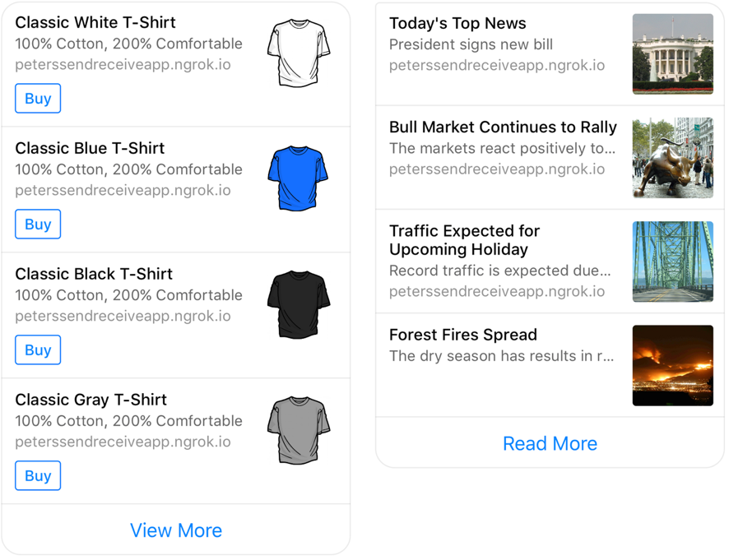Open the Wall Street bull photo
The height and width of the screenshot is (560, 729).
coord(672,158)
